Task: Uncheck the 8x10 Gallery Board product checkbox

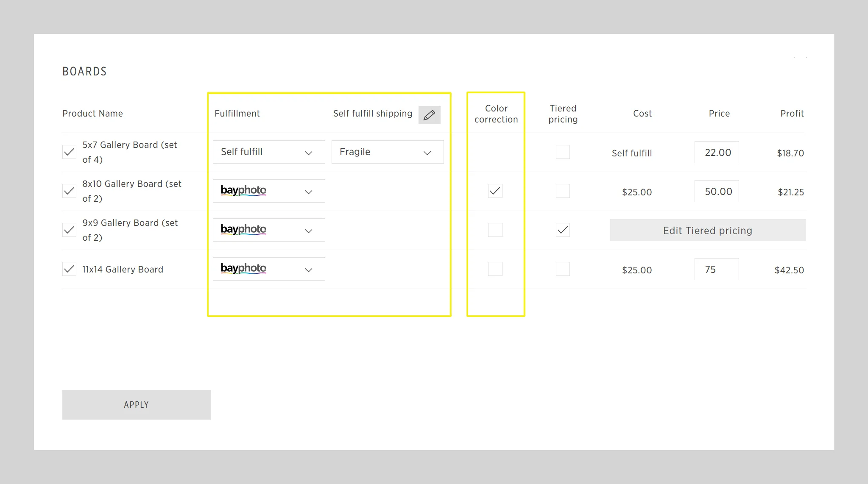Action: coord(69,191)
